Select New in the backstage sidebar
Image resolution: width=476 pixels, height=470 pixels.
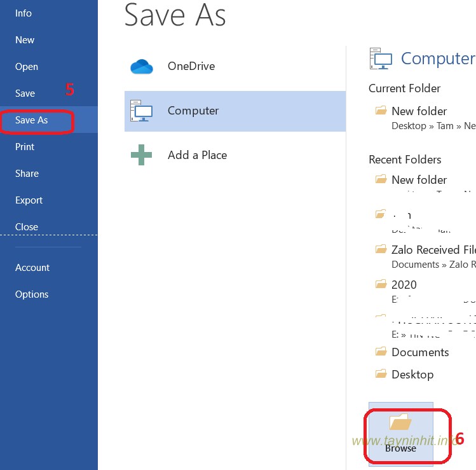25,40
